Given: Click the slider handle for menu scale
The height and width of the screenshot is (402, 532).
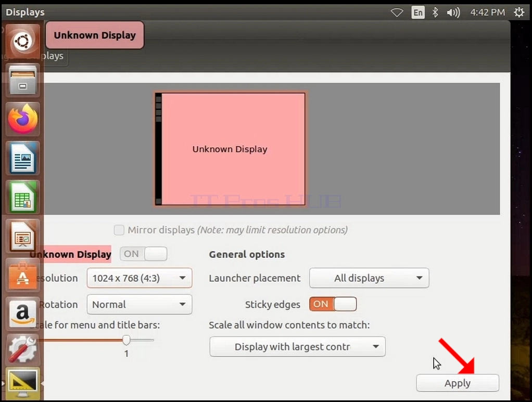Looking at the screenshot, I should pyautogui.click(x=126, y=340).
